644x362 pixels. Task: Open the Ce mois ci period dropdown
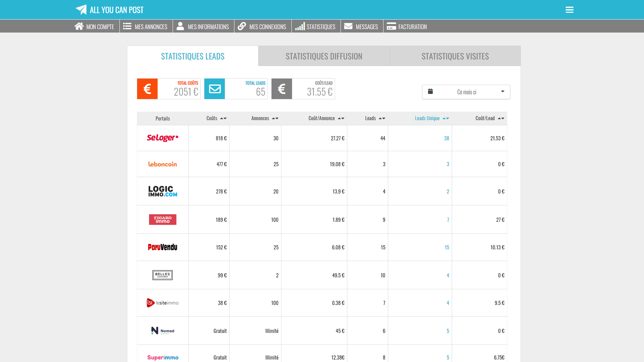466,92
